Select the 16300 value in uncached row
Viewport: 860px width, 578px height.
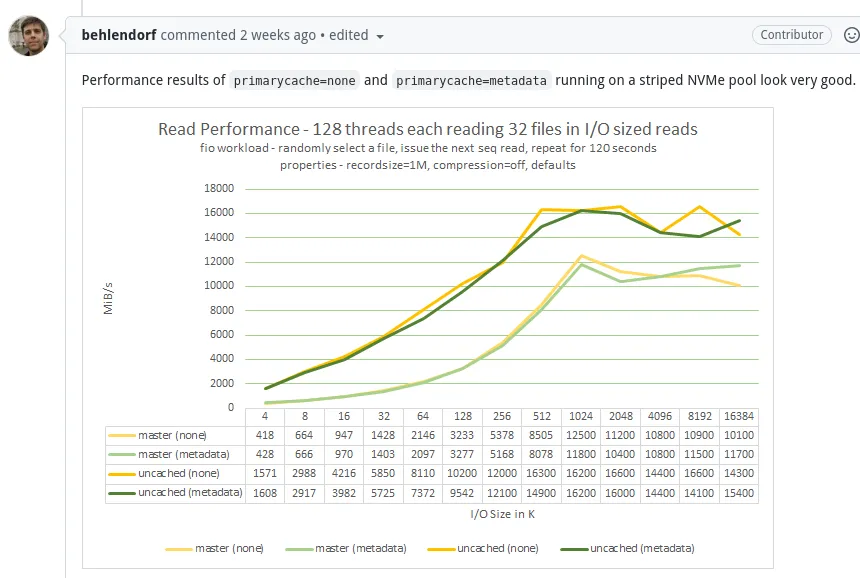click(541, 473)
